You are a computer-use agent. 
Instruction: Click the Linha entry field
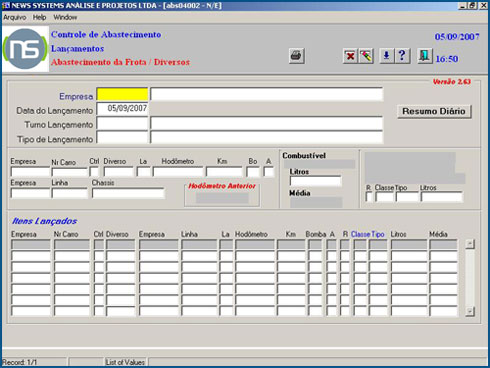pos(70,193)
